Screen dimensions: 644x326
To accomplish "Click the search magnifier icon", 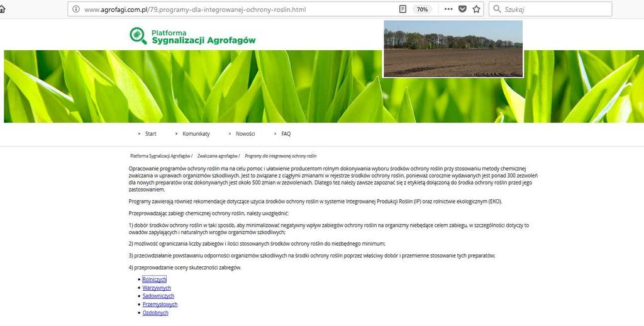I will 497,9.
